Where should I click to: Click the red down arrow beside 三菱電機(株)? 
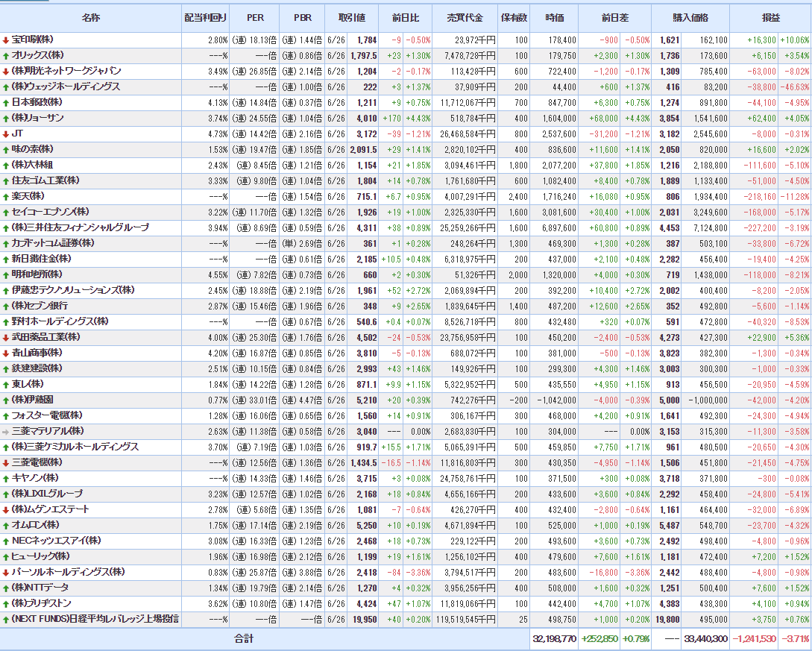tap(6, 462)
